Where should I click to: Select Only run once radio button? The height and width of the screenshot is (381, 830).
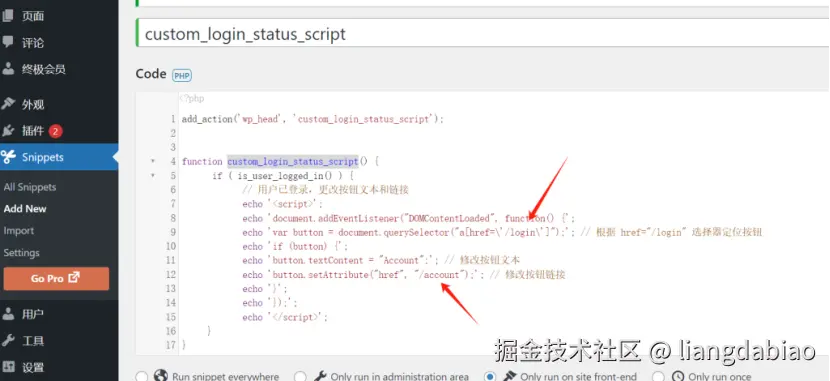pos(658,376)
